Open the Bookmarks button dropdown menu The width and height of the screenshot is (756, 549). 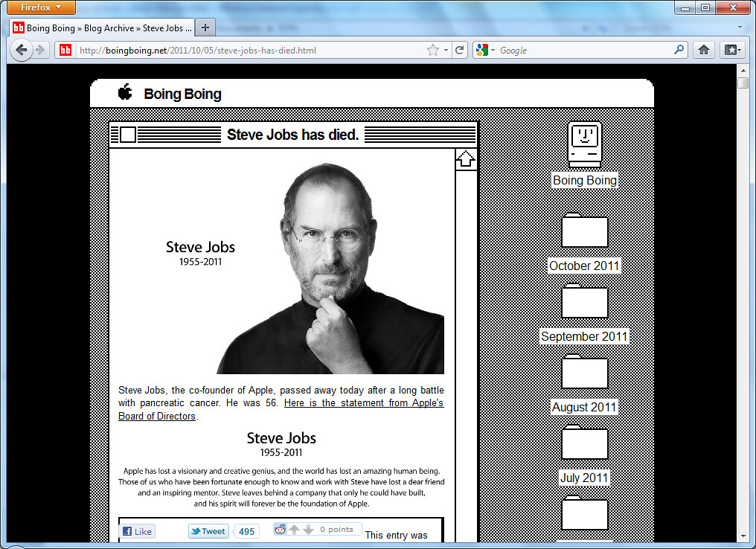coord(732,50)
